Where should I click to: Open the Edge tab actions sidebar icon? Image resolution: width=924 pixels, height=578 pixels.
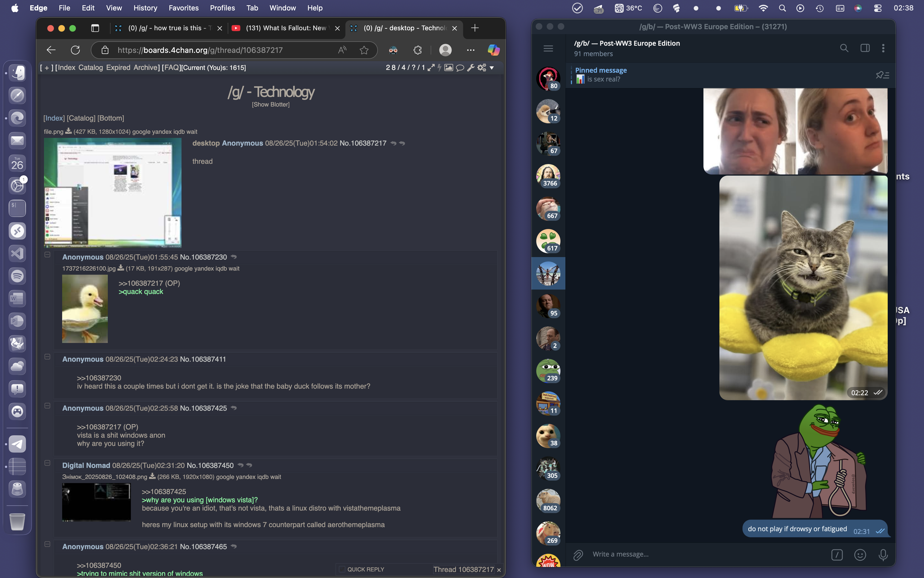point(95,28)
